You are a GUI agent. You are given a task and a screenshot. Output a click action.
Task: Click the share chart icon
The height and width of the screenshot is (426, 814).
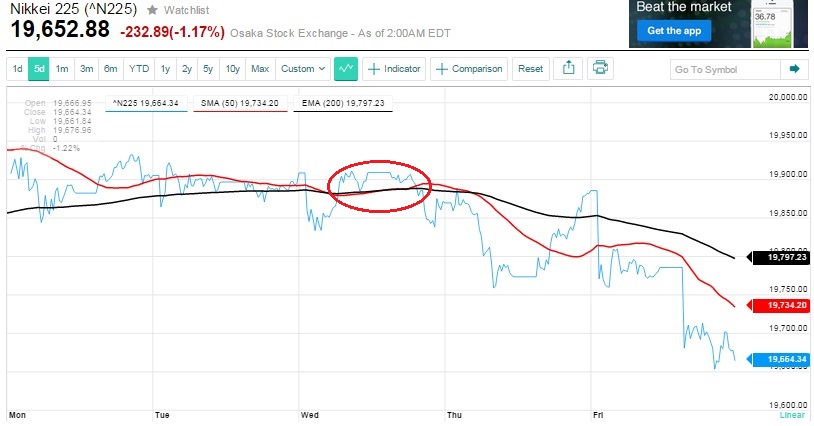pyautogui.click(x=568, y=69)
